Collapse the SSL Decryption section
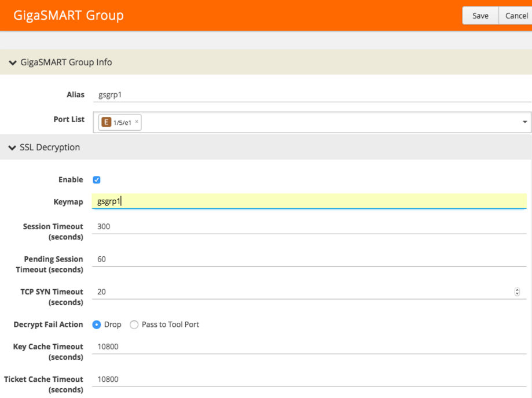The height and width of the screenshot is (398, 532). click(13, 148)
